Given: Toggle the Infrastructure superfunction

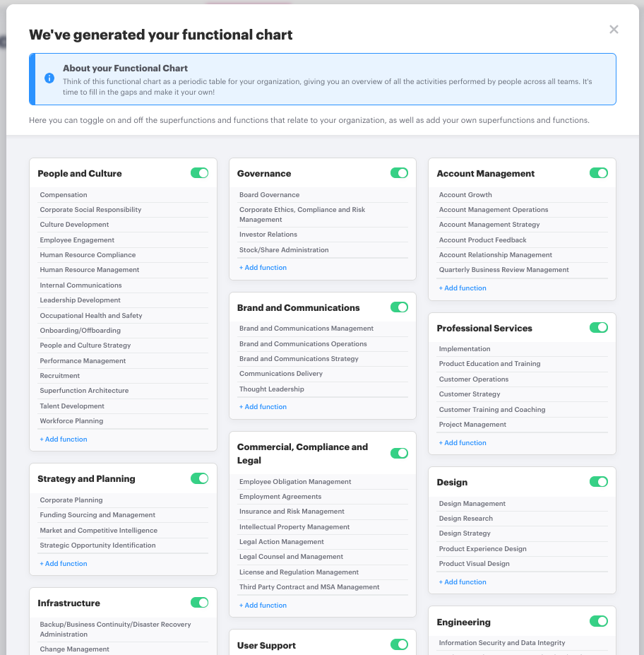Looking at the screenshot, I should point(199,602).
